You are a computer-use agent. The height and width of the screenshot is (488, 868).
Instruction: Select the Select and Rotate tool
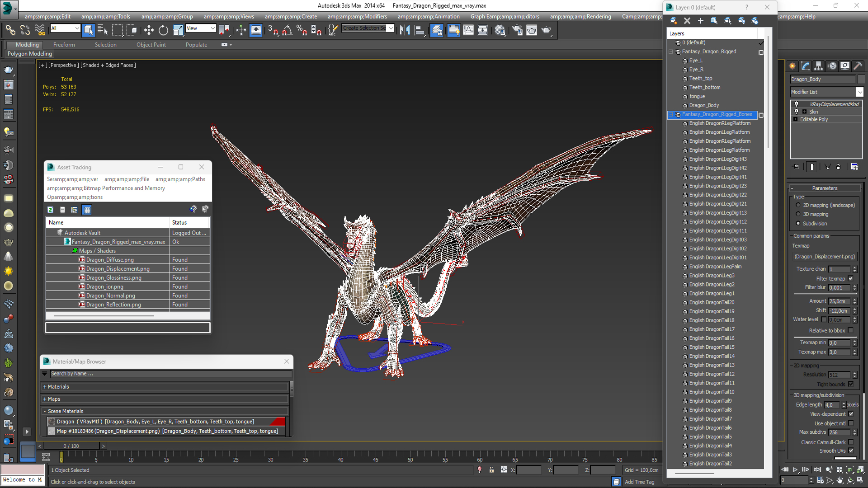point(163,30)
